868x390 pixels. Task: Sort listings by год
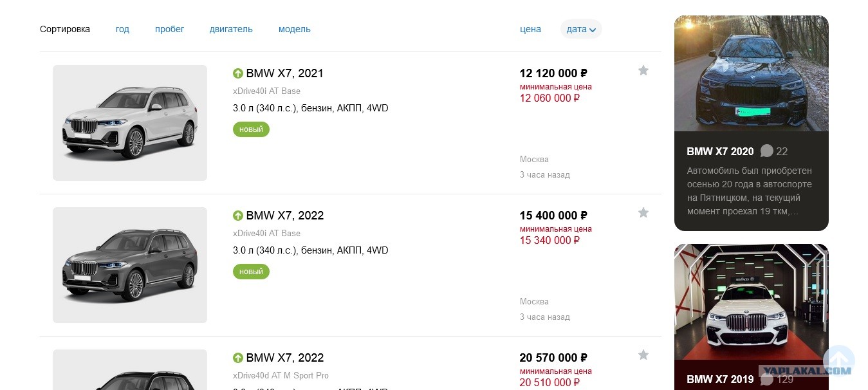(x=122, y=29)
